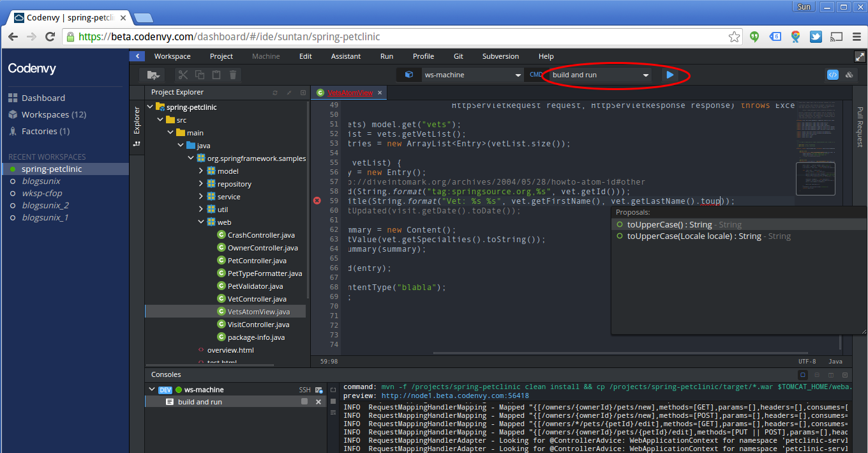Image resolution: width=868 pixels, height=453 pixels.
Task: Close the build and run console
Action: click(318, 402)
